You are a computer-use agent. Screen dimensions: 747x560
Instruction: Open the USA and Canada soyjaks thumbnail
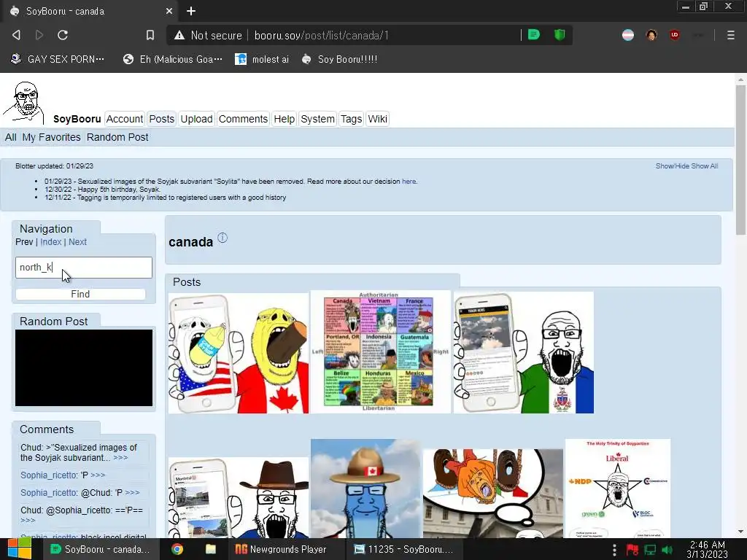click(x=239, y=353)
